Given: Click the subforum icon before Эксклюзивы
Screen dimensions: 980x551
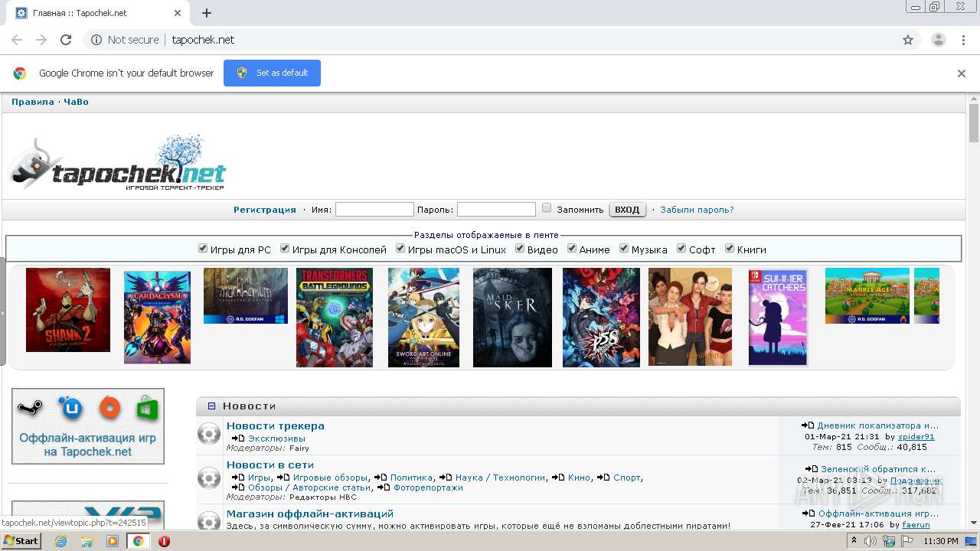Looking at the screenshot, I should 238,439.
